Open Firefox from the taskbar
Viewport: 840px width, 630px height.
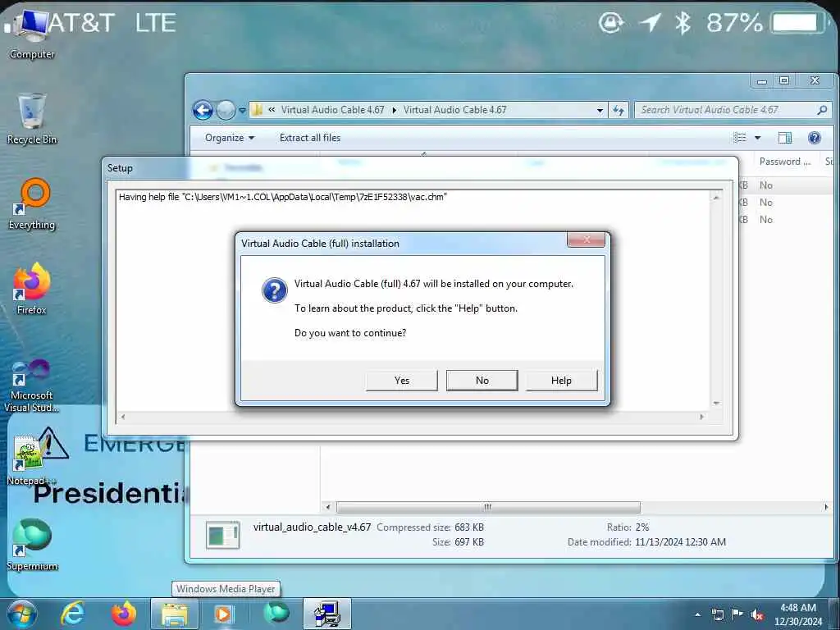click(x=124, y=614)
